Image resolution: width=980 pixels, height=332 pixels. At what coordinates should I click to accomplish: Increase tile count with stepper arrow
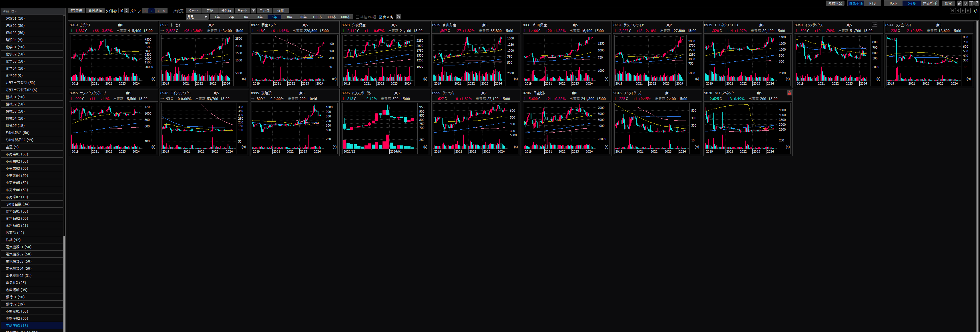click(127, 9)
